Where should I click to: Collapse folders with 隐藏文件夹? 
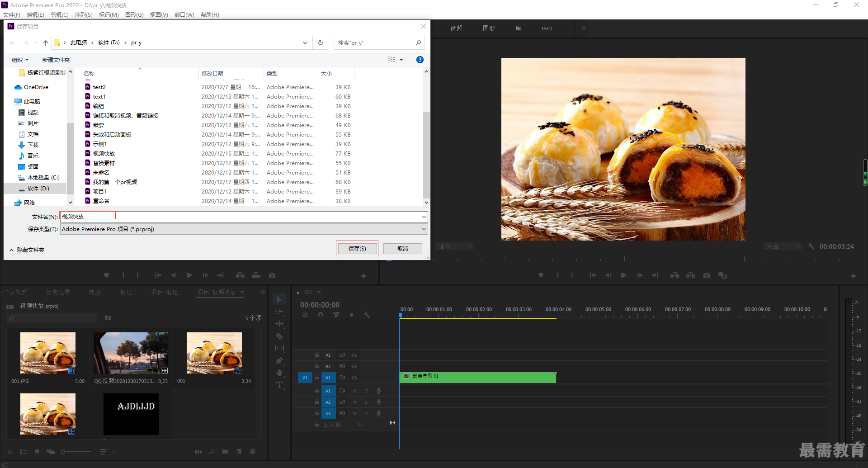click(27, 250)
